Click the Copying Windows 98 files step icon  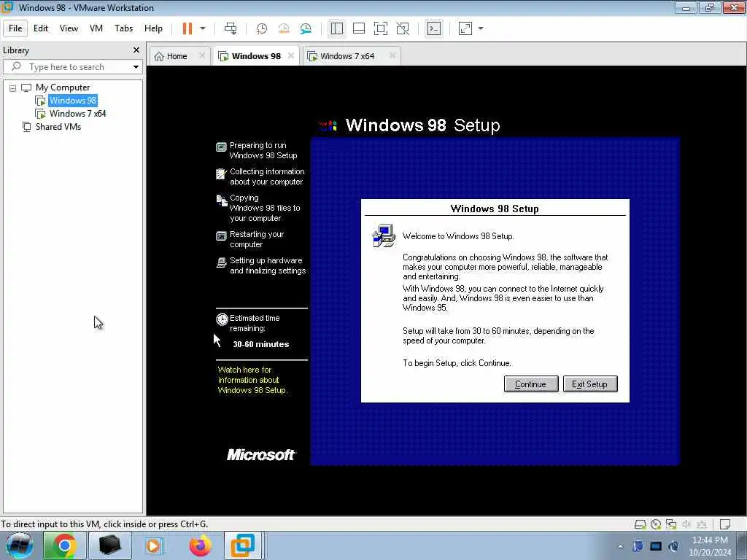(222, 201)
